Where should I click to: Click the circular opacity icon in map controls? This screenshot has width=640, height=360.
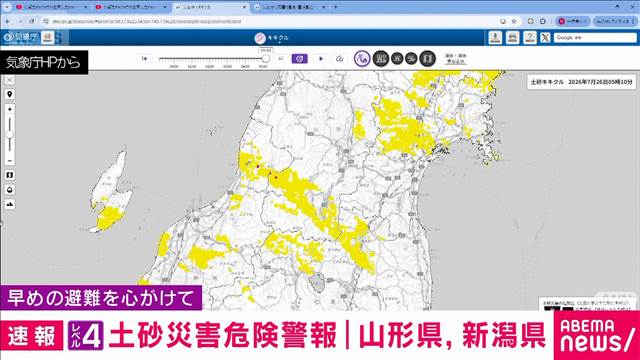(x=9, y=190)
